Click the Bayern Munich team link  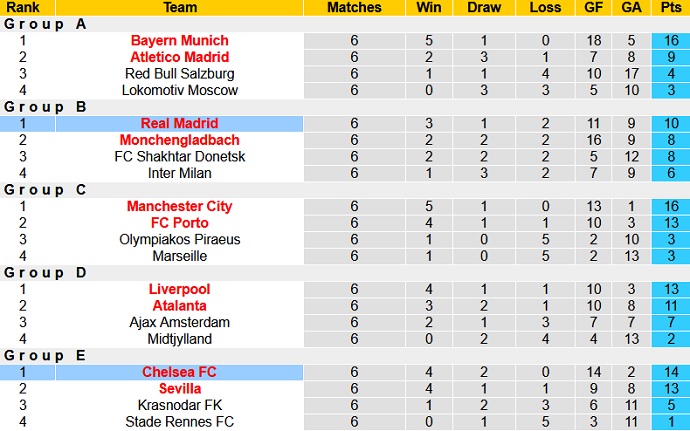click(179, 40)
